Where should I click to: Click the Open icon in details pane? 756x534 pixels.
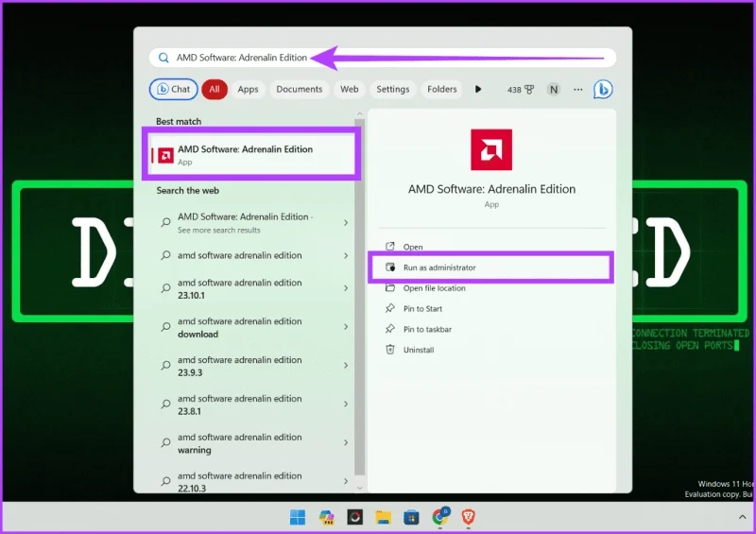pos(390,247)
